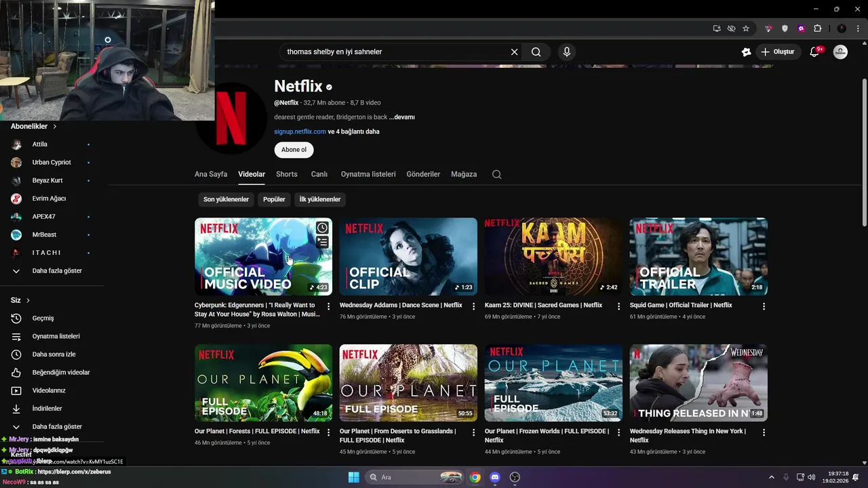Click the install app icon in address bar
This screenshot has height=488, width=868.
point(717,28)
